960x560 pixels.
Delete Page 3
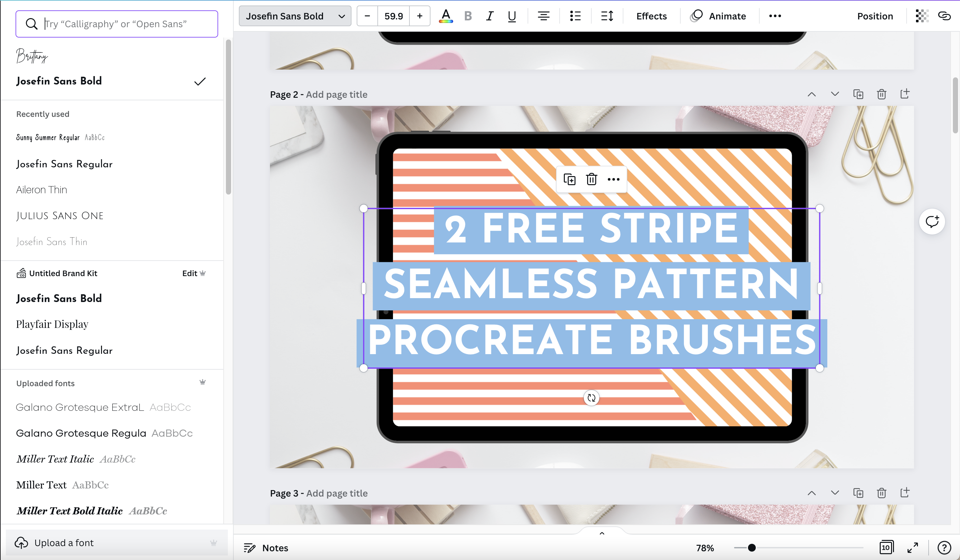pos(881,493)
